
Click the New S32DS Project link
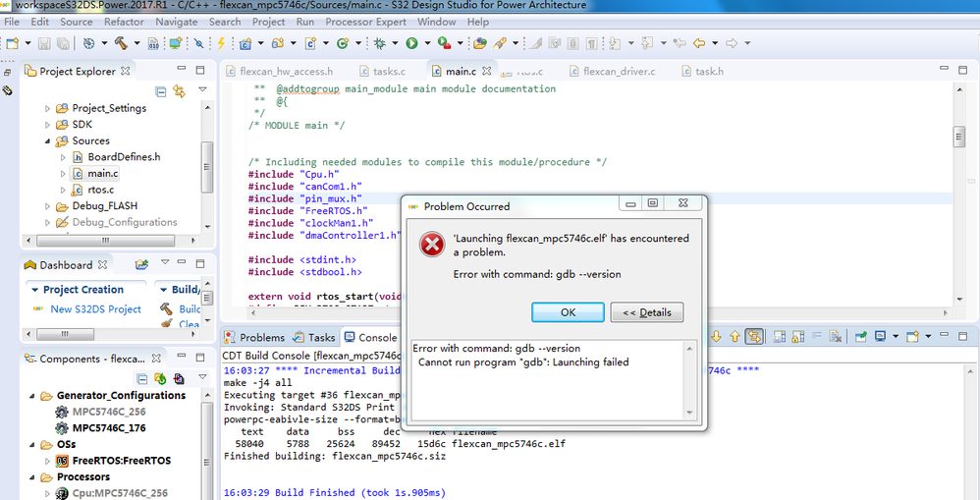coord(95,309)
